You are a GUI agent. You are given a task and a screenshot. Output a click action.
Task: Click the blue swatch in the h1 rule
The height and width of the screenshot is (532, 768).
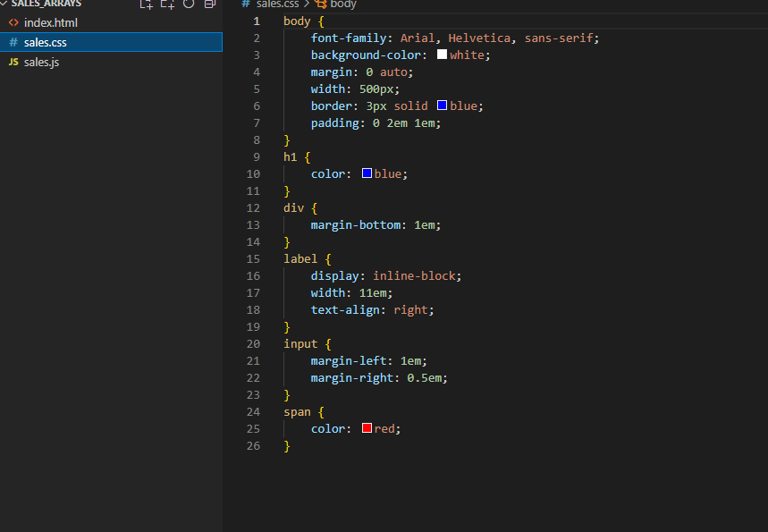point(366,173)
